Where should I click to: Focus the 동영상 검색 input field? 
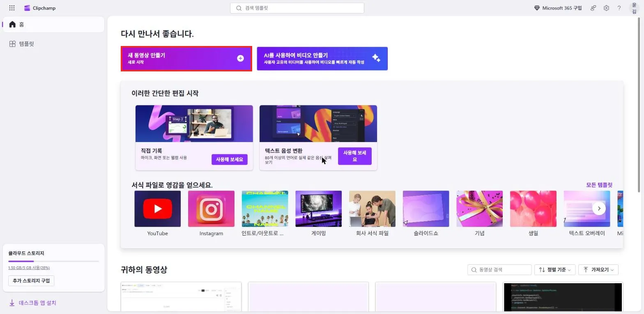499,270
